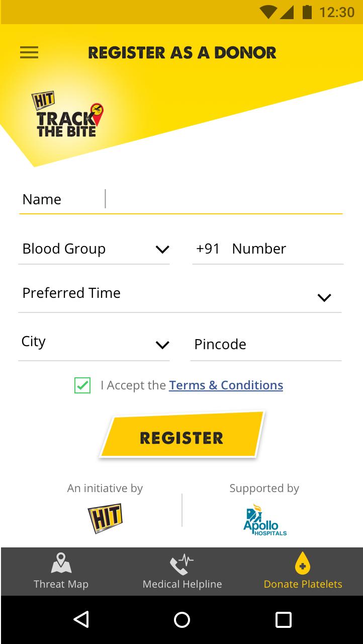Tap the Threat Map pin icon
Screen dimensions: 363x644
61,563
